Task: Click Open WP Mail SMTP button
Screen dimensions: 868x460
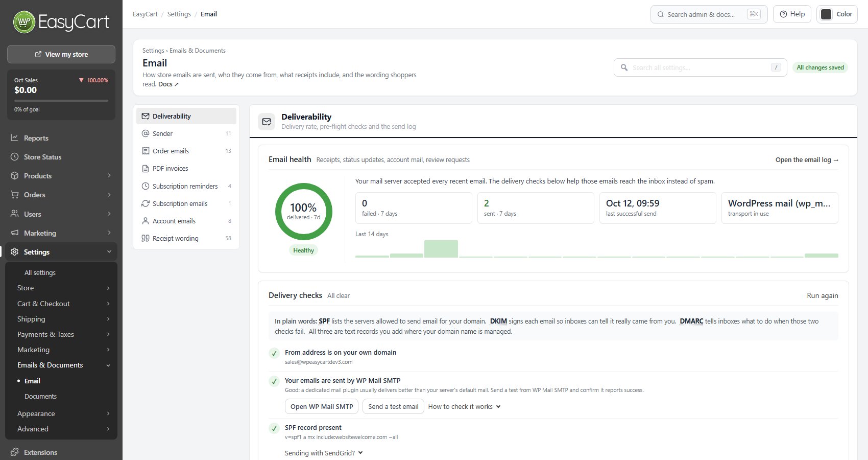Action: point(322,407)
